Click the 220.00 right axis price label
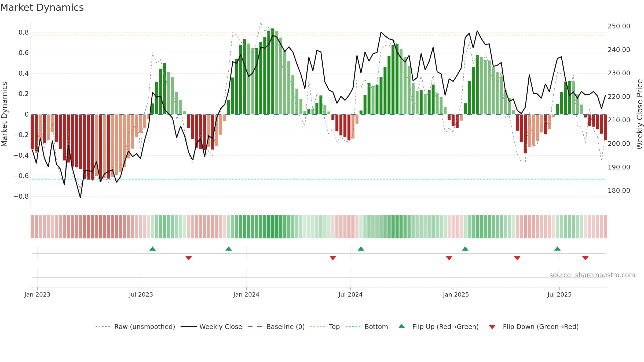Screen dimensions: 644x362 pos(619,97)
